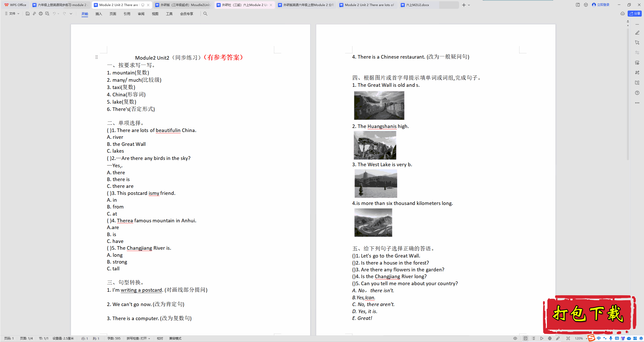Open the 文件 File menu
The height and width of the screenshot is (342, 644).
(x=12, y=14)
